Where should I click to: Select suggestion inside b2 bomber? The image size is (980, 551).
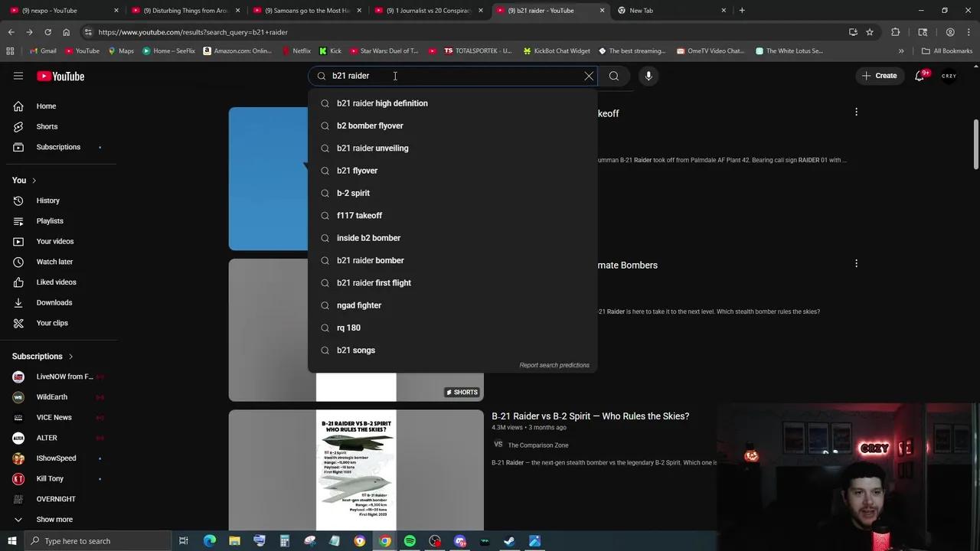tap(452, 238)
